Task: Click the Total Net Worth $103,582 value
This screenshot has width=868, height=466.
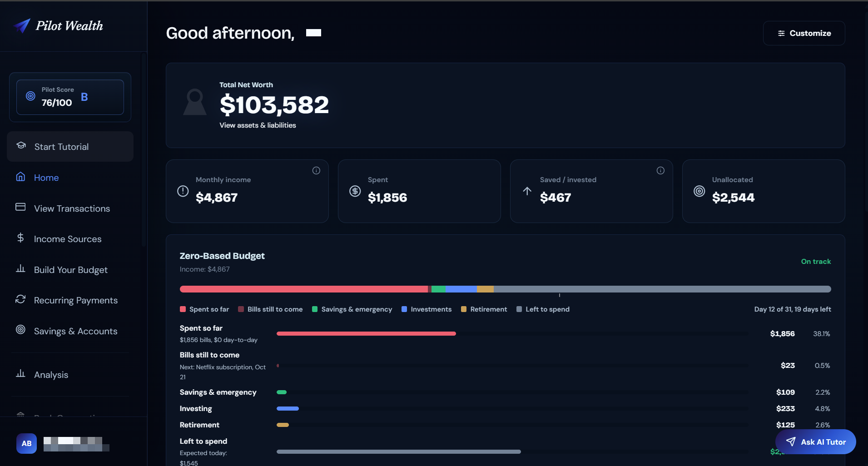Action: click(x=274, y=105)
